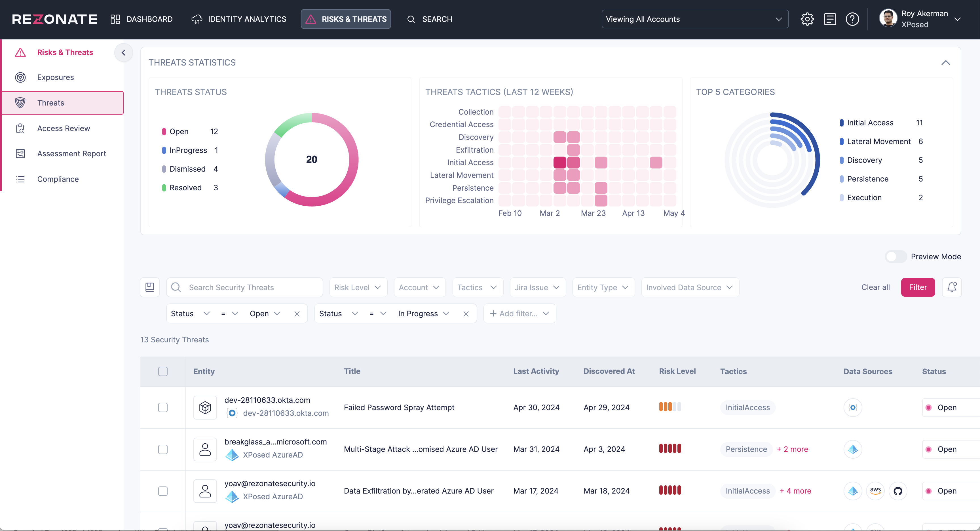Click the dark Initial Access heatmap cell
The width and height of the screenshot is (980, 531).
click(560, 163)
